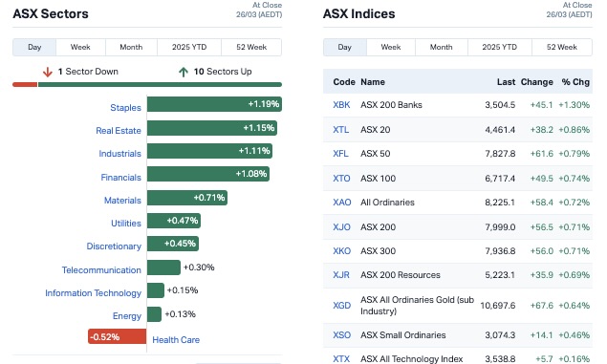The image size is (607, 364).
Task: Open the XAO index code link
Action: point(342,203)
